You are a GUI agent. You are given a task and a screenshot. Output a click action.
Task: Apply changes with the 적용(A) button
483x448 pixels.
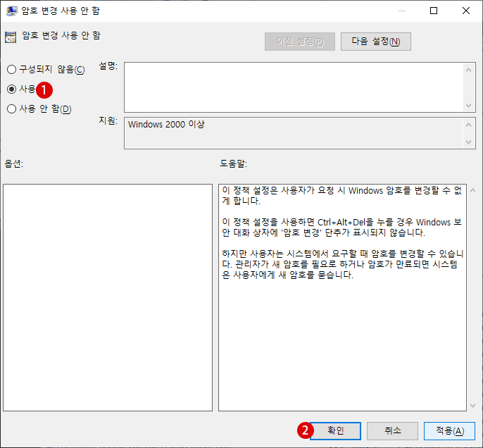pos(449,430)
